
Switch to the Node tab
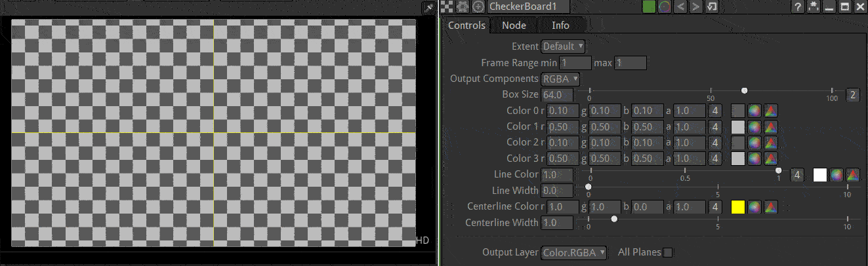pyautogui.click(x=514, y=25)
